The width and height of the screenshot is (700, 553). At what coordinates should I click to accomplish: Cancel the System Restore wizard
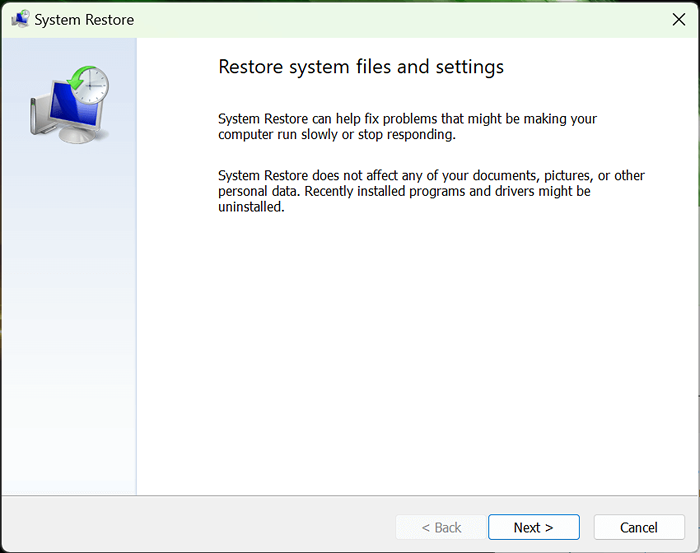639,527
